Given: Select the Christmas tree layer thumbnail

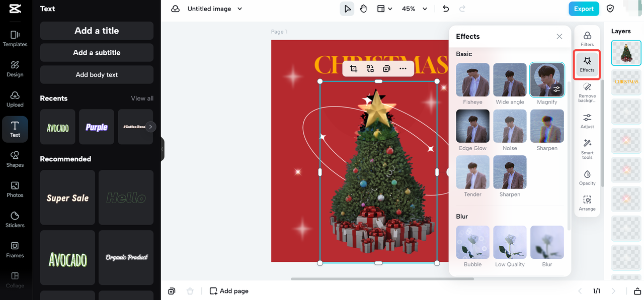Looking at the screenshot, I should (626, 53).
